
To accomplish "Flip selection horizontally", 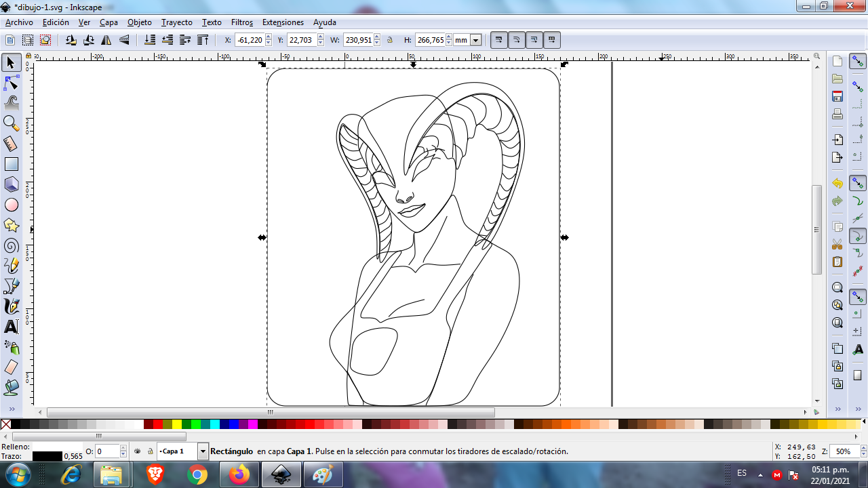I will (x=106, y=40).
